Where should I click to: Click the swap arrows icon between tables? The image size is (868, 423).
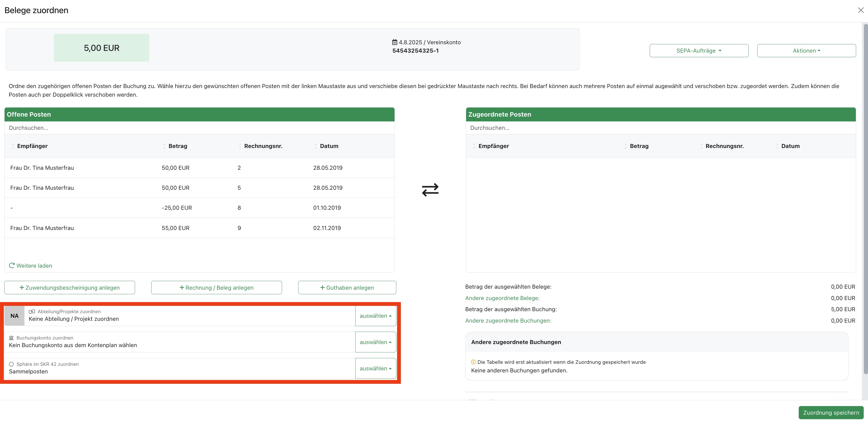tap(430, 190)
